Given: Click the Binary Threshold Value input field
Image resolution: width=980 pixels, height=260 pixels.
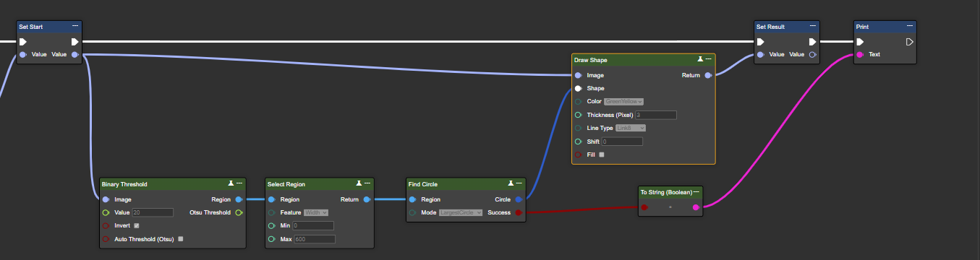Looking at the screenshot, I should 153,212.
